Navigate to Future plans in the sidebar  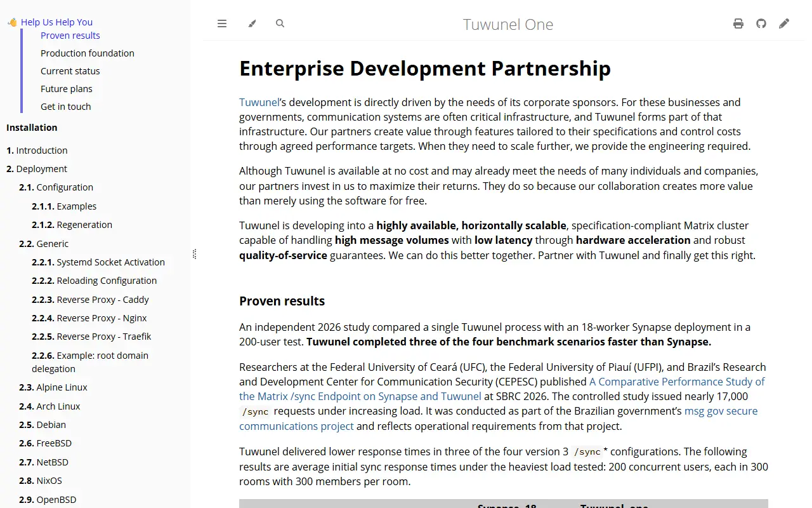(x=67, y=89)
